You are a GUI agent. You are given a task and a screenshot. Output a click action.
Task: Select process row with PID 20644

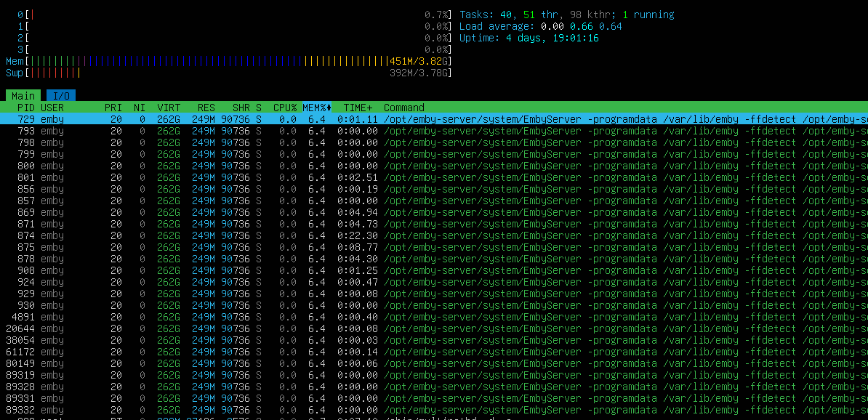click(x=434, y=328)
